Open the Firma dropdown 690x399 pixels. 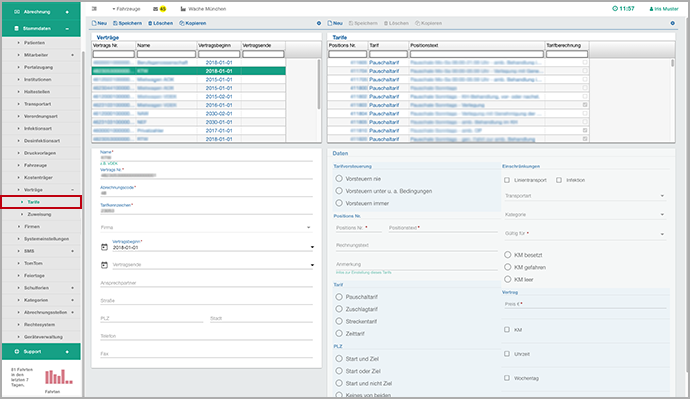coord(206,227)
